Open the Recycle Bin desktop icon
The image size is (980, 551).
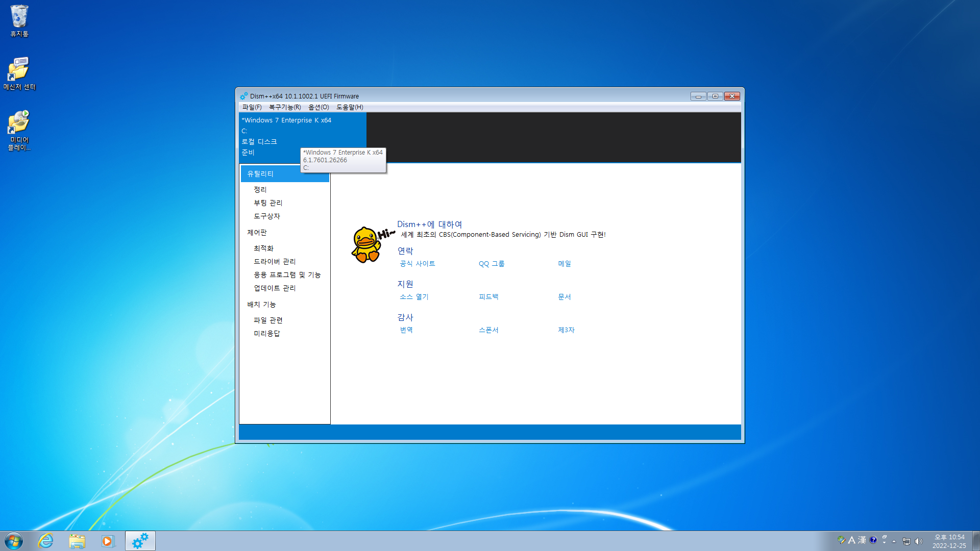[19, 20]
